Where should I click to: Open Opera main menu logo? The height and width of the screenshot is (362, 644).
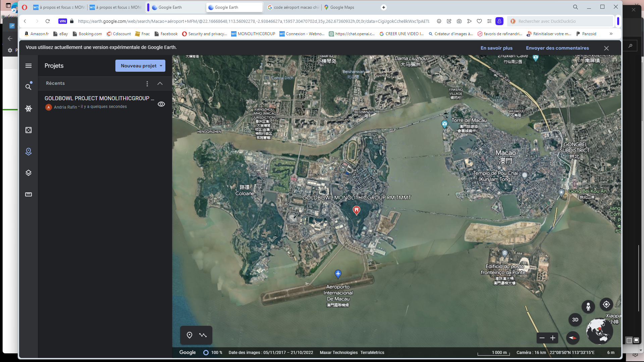click(24, 7)
